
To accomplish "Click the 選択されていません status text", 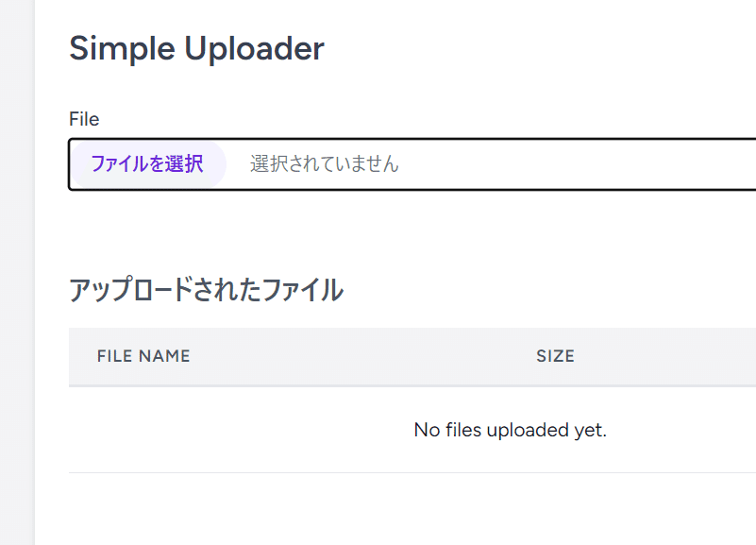I will [x=324, y=164].
